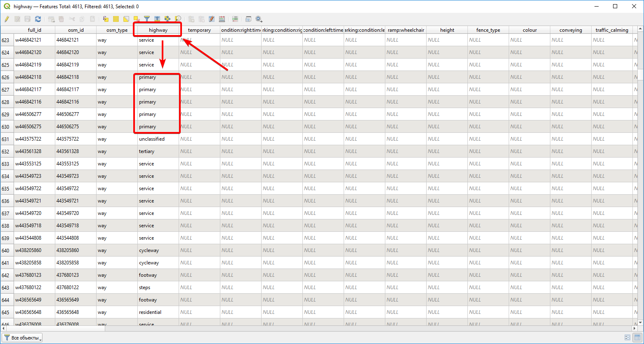Zoom map to selected rows

(x=178, y=19)
